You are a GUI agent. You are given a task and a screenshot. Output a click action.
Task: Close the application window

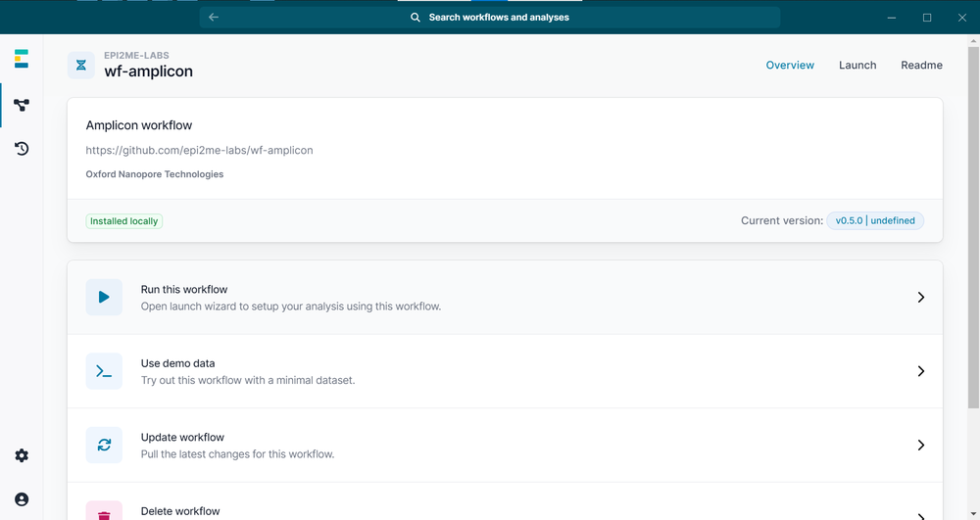click(x=962, y=18)
